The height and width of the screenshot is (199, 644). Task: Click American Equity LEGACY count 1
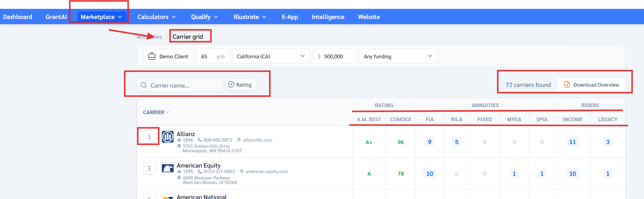[608, 173]
